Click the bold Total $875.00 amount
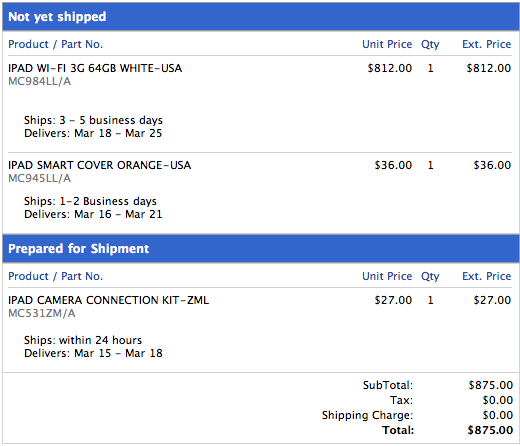 pos(490,430)
